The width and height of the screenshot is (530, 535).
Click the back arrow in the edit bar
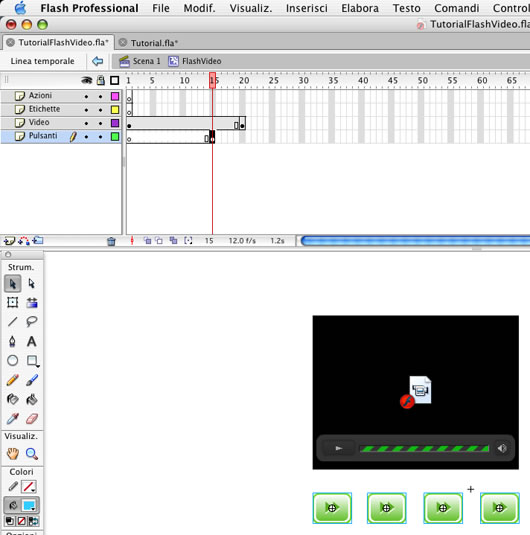click(98, 61)
